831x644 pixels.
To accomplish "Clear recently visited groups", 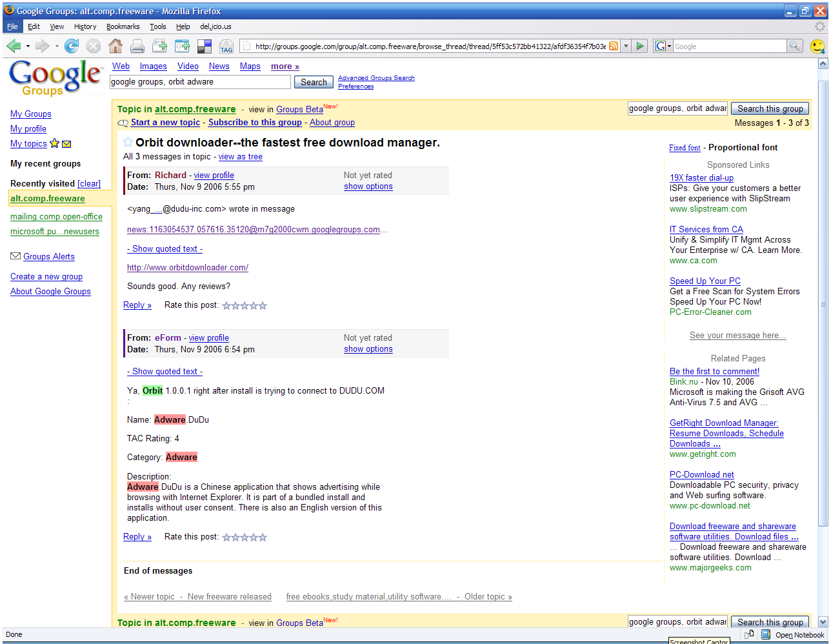I will click(x=89, y=184).
